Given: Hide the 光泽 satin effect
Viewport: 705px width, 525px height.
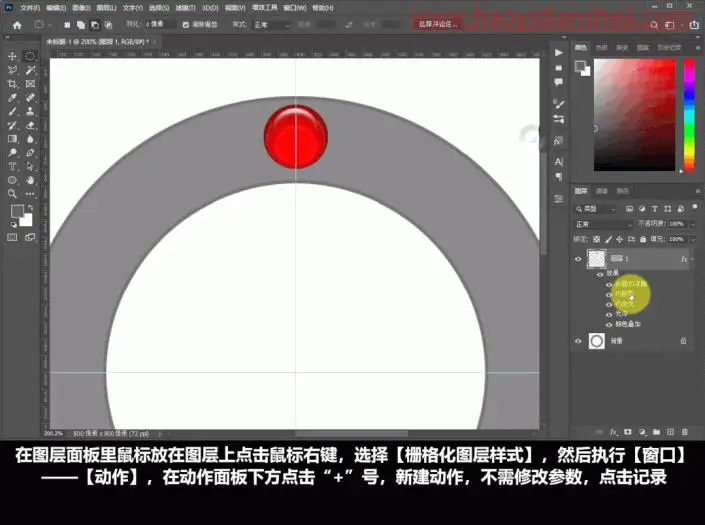Looking at the screenshot, I should [609, 314].
